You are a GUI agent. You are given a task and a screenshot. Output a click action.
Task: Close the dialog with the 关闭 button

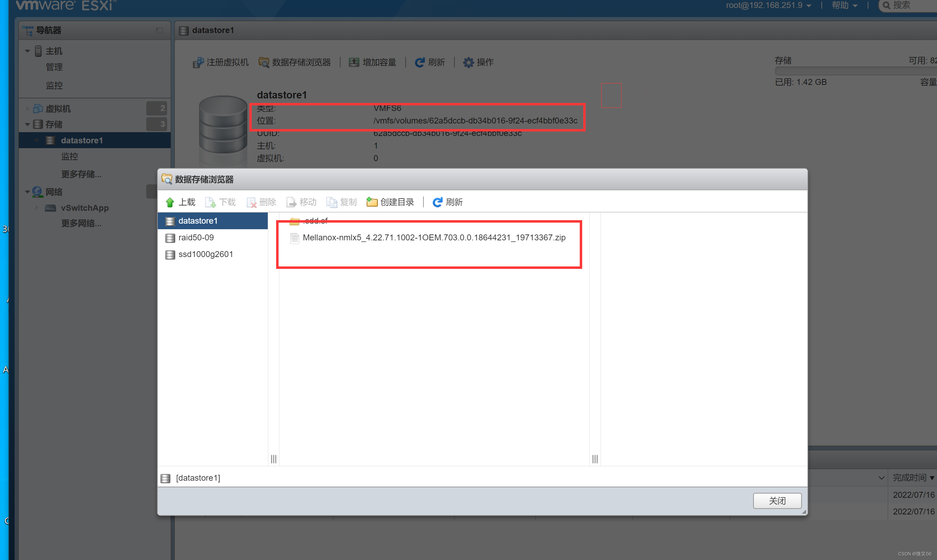777,501
